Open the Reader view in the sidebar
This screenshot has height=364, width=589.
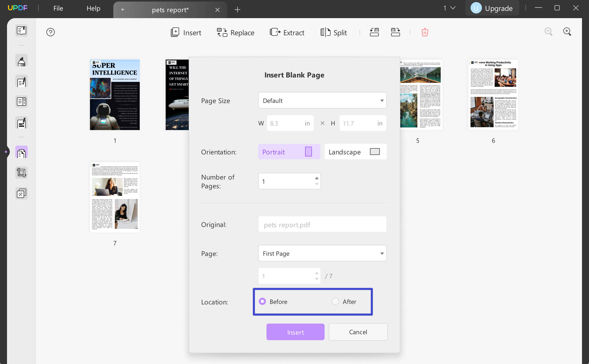coord(21,30)
